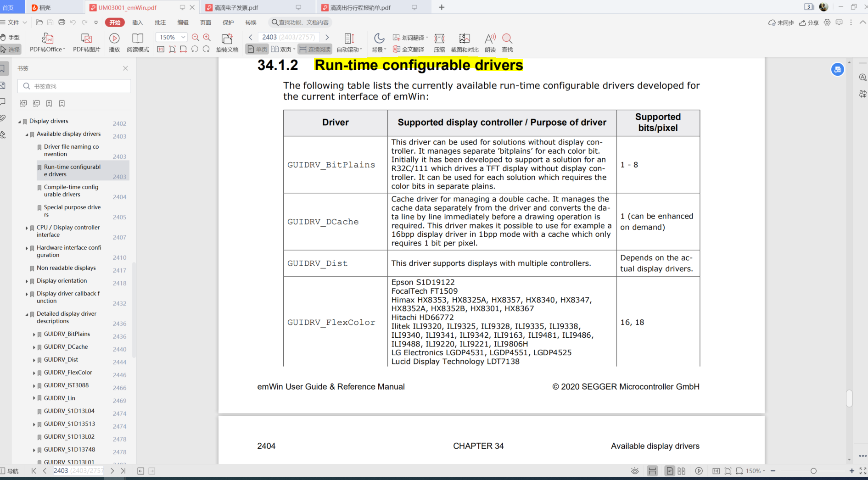The image size is (868, 480).
Task: Collapse all bookmarks icon in panel
Action: [36, 103]
